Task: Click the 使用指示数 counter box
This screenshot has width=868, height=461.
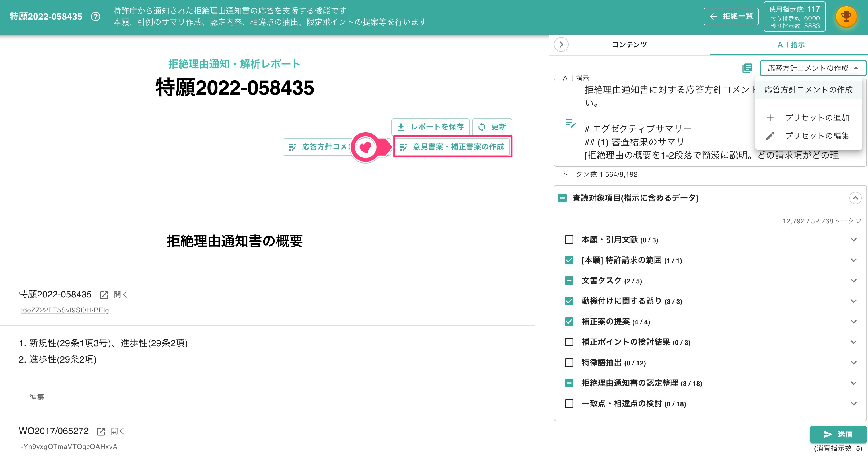Action: 794,17
